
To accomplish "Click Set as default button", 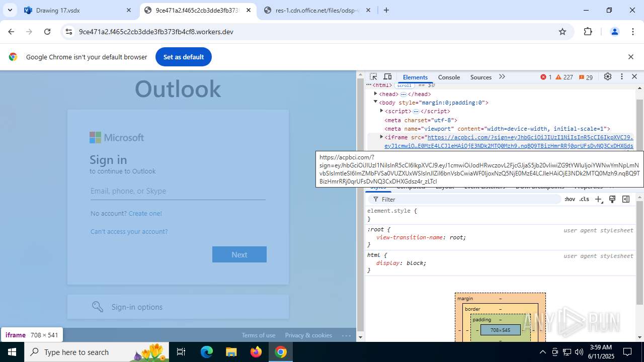I will point(184,57).
